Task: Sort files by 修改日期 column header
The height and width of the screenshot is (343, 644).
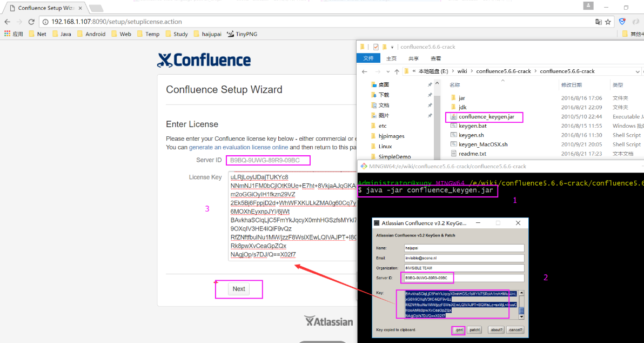Action: (571, 85)
